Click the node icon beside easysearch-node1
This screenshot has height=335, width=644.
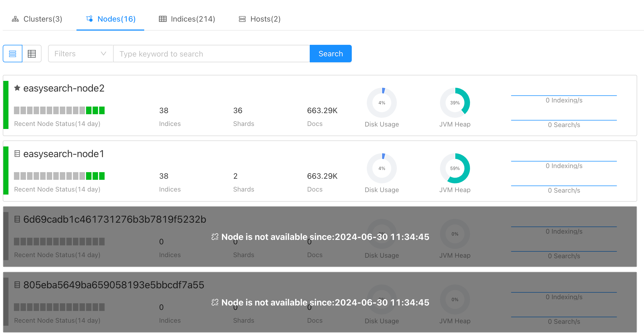coord(17,154)
